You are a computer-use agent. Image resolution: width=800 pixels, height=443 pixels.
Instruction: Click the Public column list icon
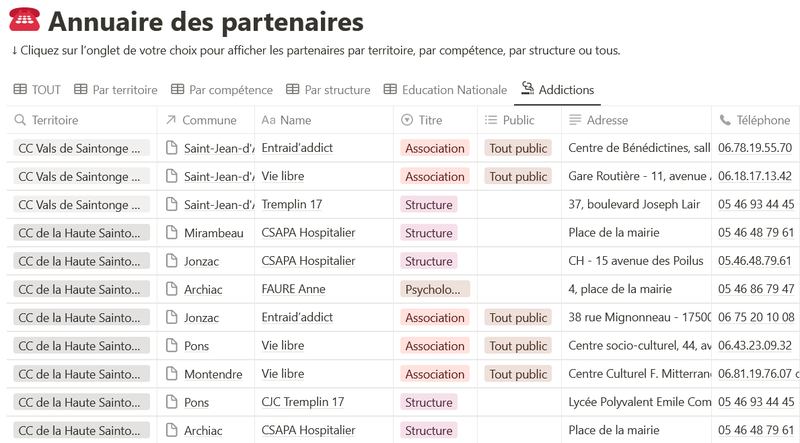coord(491,120)
